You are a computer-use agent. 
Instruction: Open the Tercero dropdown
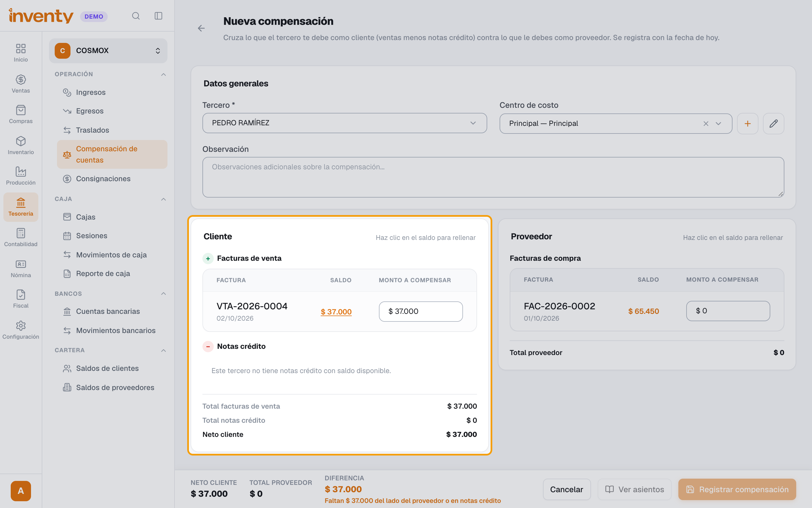[x=345, y=123]
